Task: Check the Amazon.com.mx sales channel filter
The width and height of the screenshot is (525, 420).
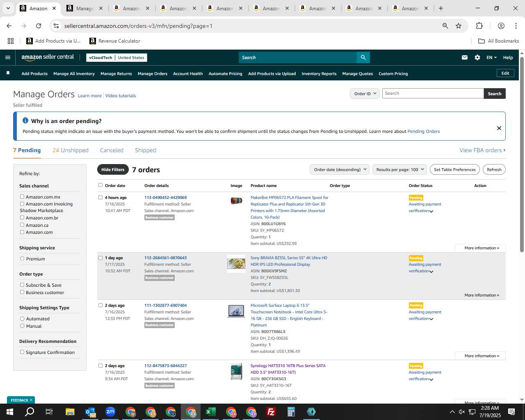Action: 22,196
